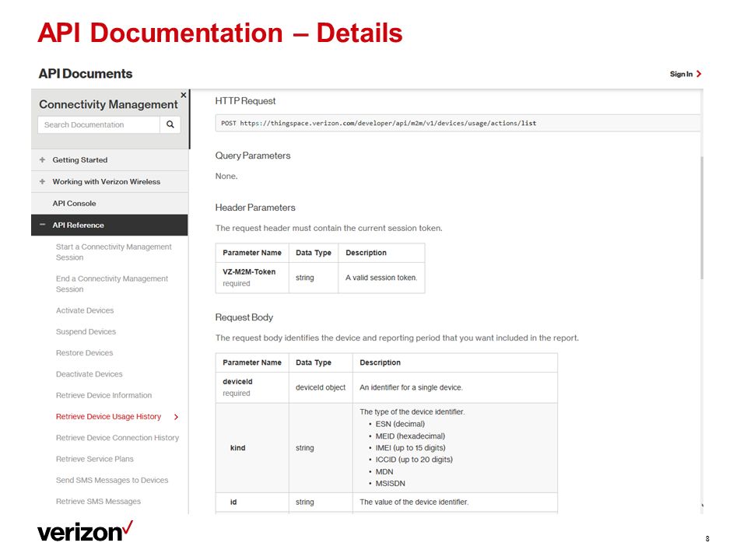Open Send SMS Messages to Devices
The width and height of the screenshot is (747, 560).
click(112, 480)
